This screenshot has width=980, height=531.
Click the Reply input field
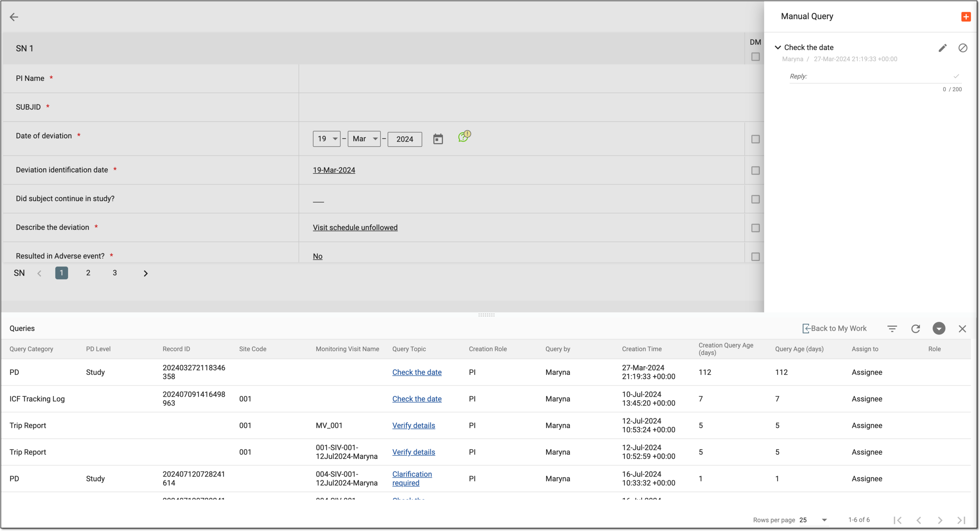[871, 76]
